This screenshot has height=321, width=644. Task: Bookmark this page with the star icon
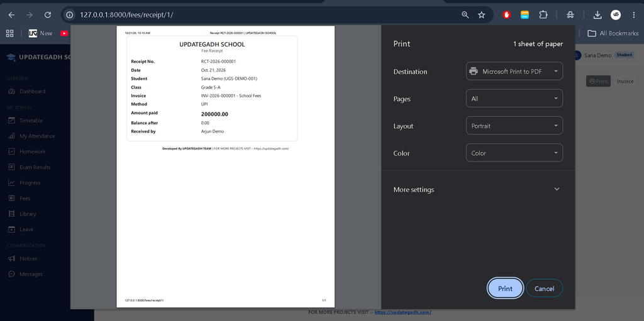482,15
